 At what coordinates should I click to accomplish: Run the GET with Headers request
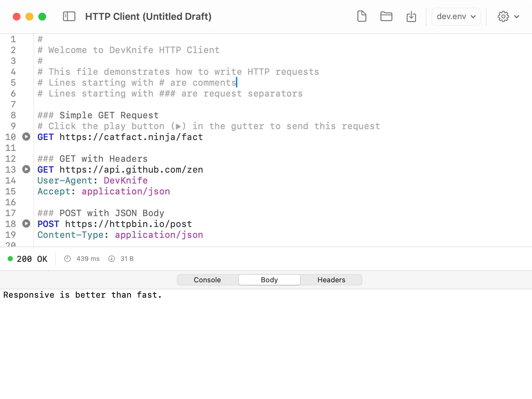[x=26, y=169]
